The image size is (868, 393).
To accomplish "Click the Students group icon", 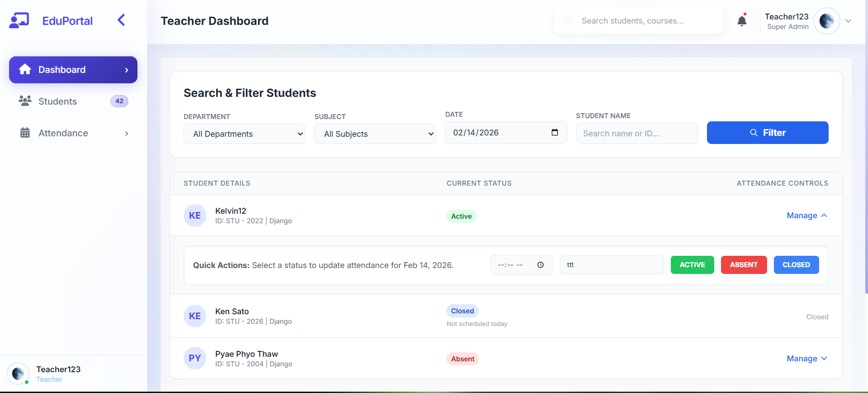I will [25, 101].
